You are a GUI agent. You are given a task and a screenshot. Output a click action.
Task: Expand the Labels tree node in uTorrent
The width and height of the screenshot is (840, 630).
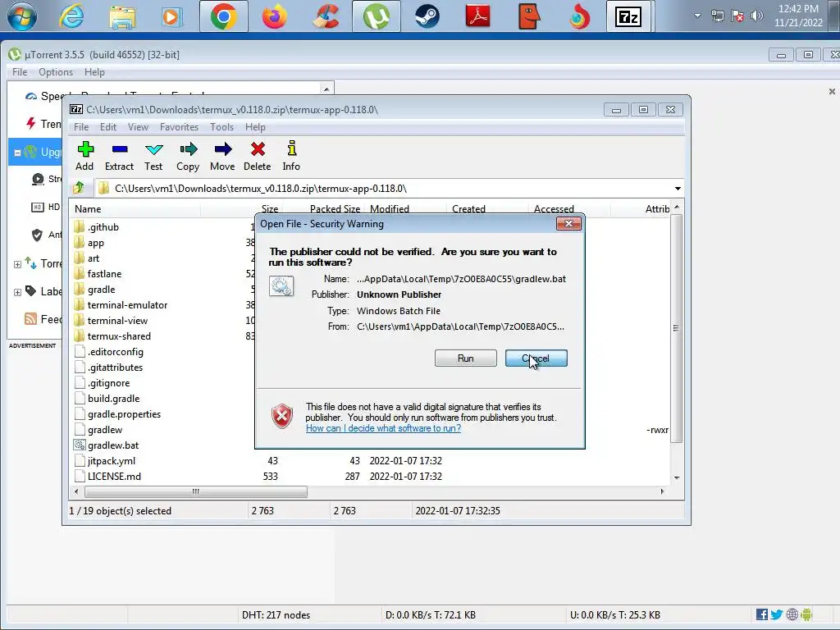coord(17,292)
